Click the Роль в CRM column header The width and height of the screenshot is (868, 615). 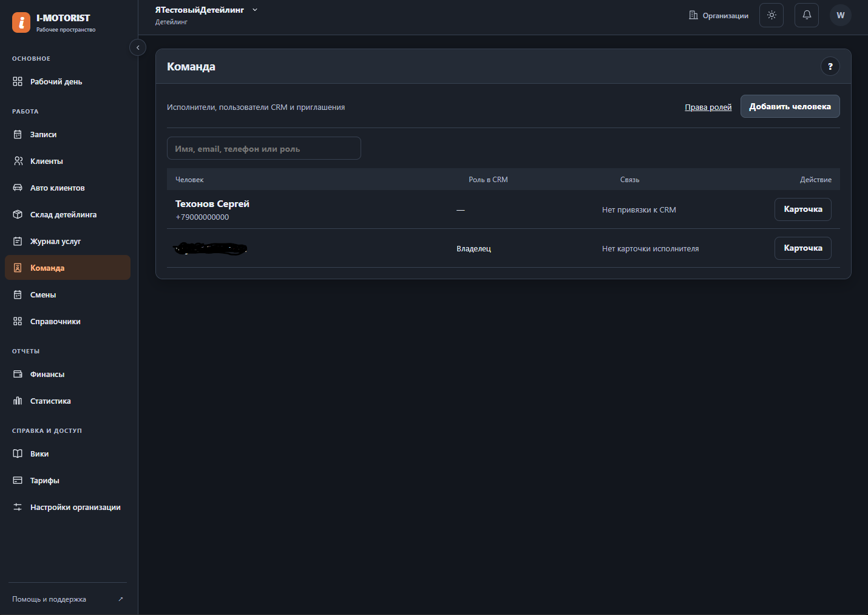pyautogui.click(x=488, y=180)
